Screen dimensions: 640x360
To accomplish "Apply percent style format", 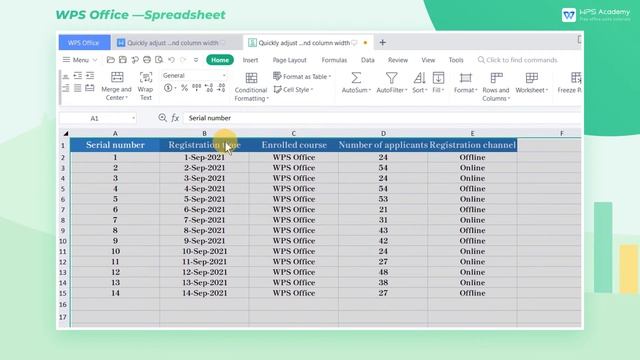I will click(x=184, y=88).
